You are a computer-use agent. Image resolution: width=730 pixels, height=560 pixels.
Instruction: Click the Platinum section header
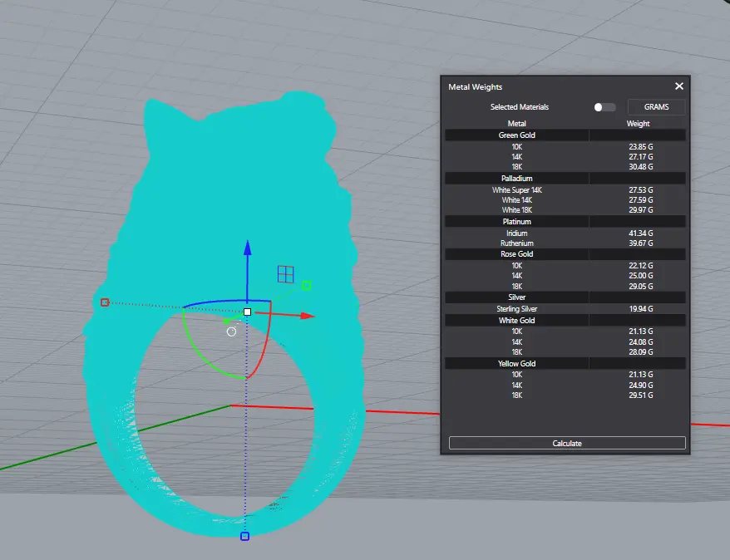[x=516, y=222]
